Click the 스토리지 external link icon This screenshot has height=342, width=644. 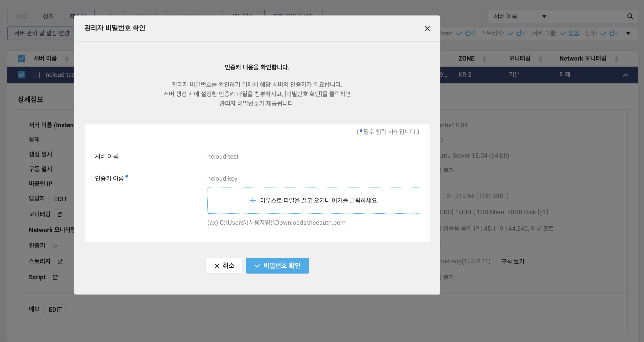[60, 261]
